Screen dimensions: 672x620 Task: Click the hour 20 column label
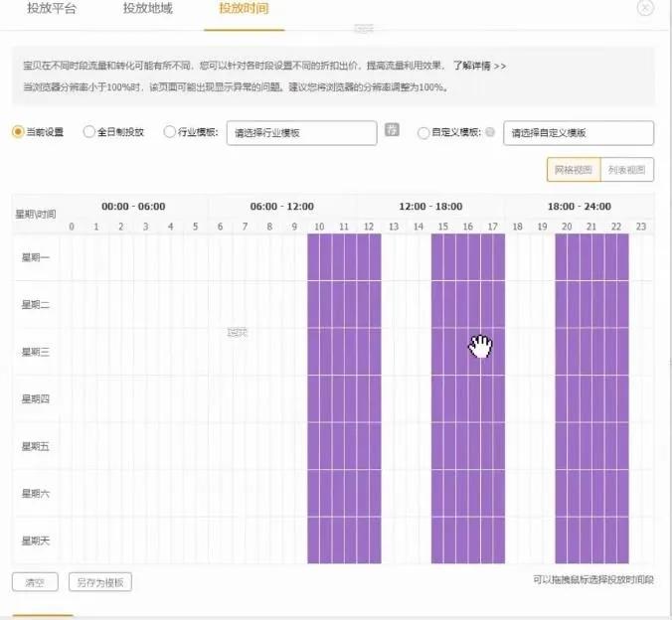[567, 227]
